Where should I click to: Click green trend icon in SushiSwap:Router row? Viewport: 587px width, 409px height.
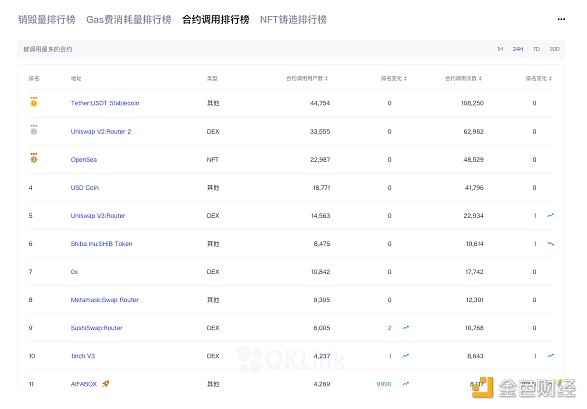406,327
